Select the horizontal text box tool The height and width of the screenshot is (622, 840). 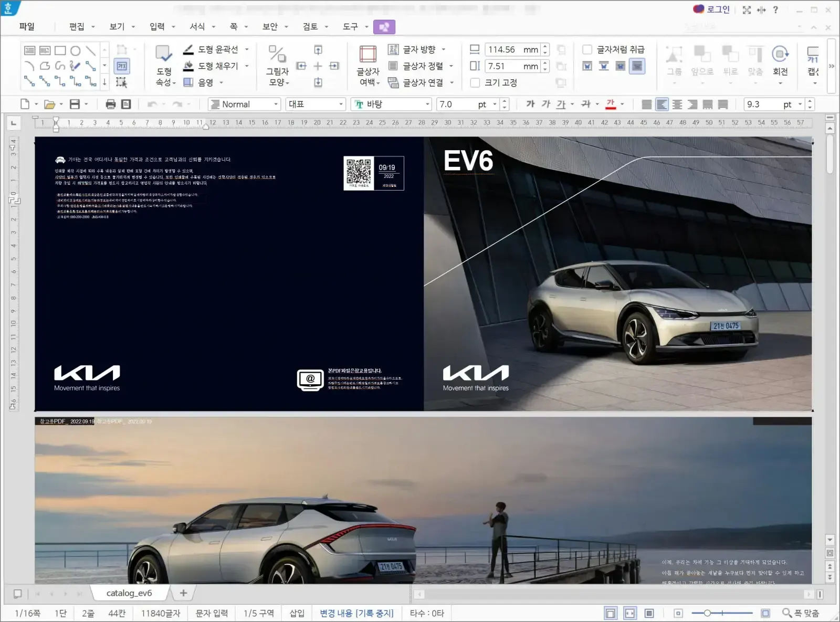coord(30,50)
